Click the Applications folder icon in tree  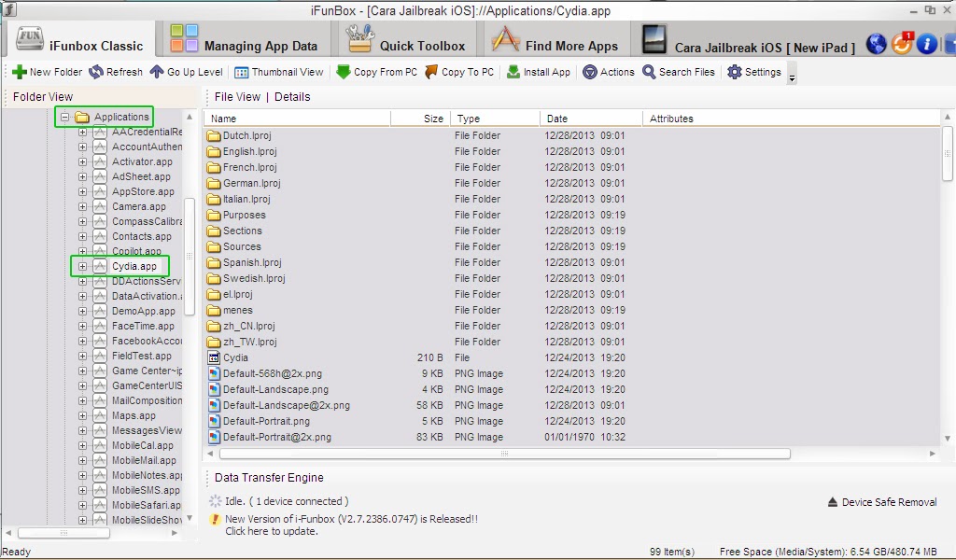tap(82, 117)
